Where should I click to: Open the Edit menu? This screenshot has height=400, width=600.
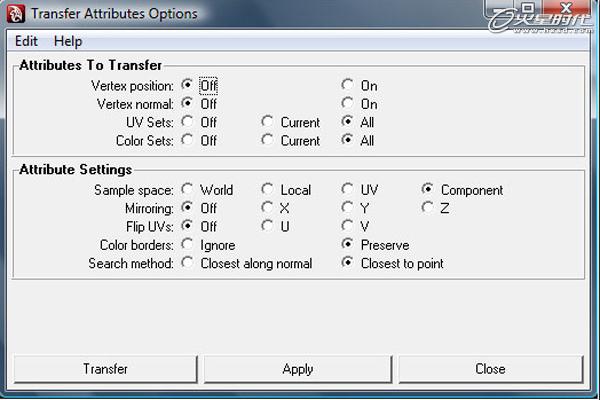27,41
